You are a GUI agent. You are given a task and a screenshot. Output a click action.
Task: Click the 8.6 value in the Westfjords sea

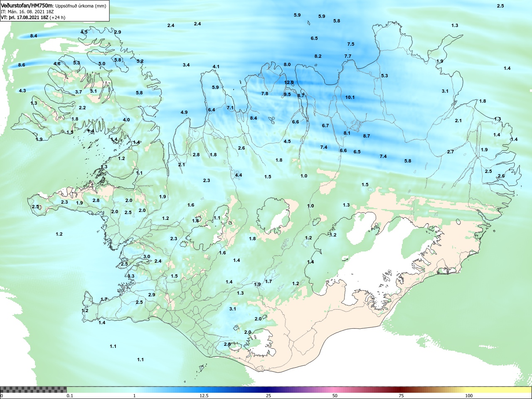pos(22,65)
